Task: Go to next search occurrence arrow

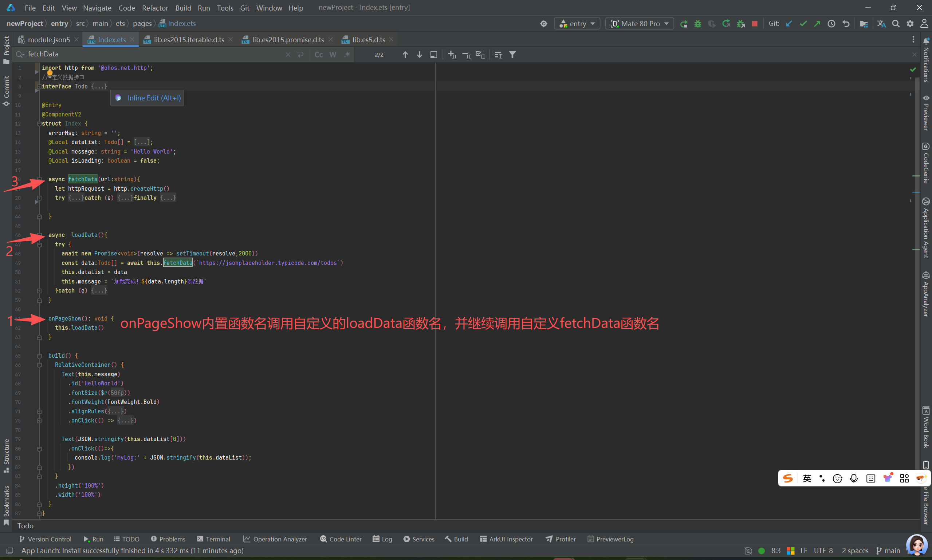Action: click(420, 55)
